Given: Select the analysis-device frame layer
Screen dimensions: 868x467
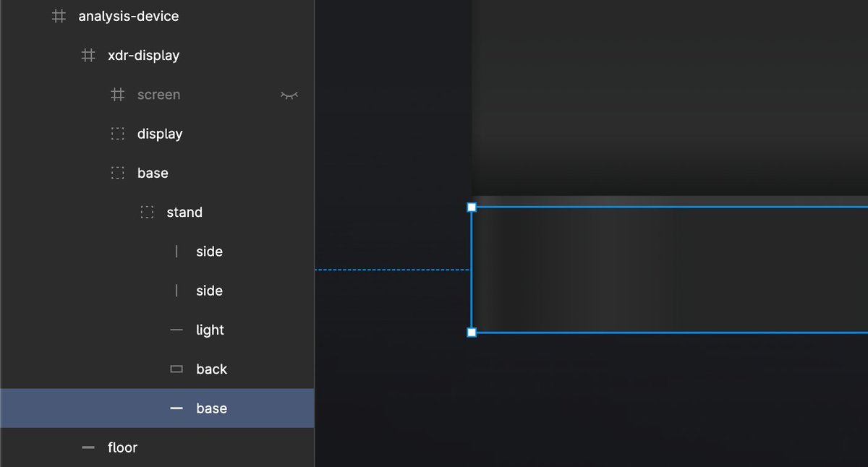Looking at the screenshot, I should coord(129,16).
